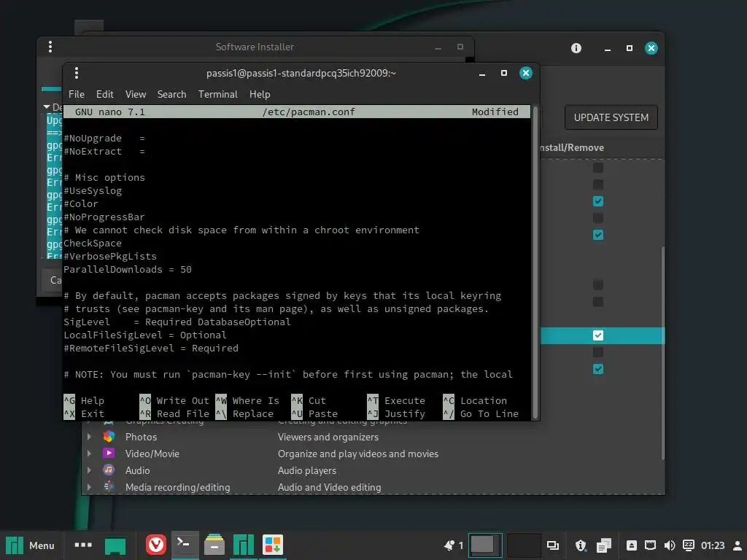
Task: Switch to second empty workspace in pager
Action: pos(523,545)
